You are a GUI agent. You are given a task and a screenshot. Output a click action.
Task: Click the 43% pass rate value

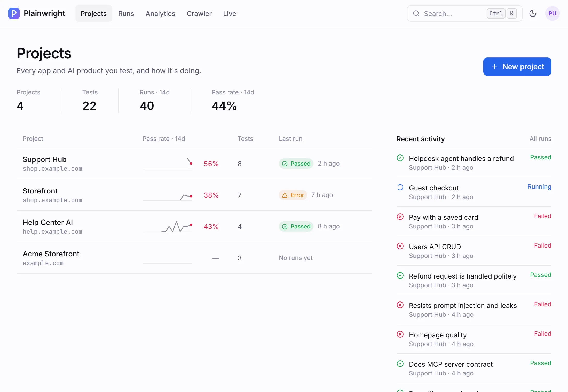211,227
